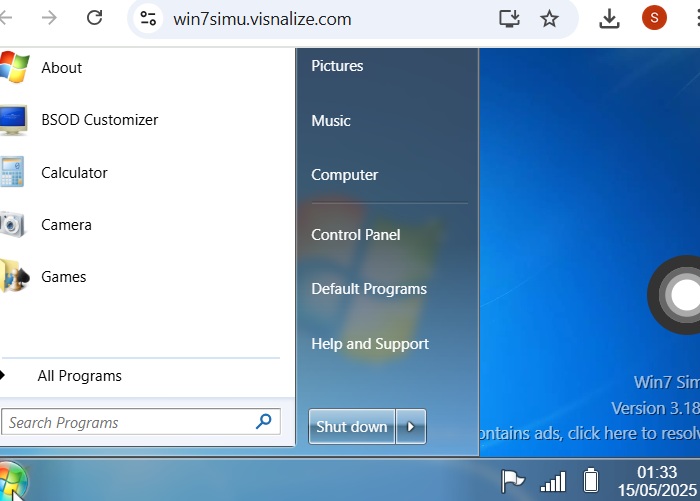Go forward in browser history
Image resolution: width=700 pixels, height=501 pixels.
coord(49,18)
